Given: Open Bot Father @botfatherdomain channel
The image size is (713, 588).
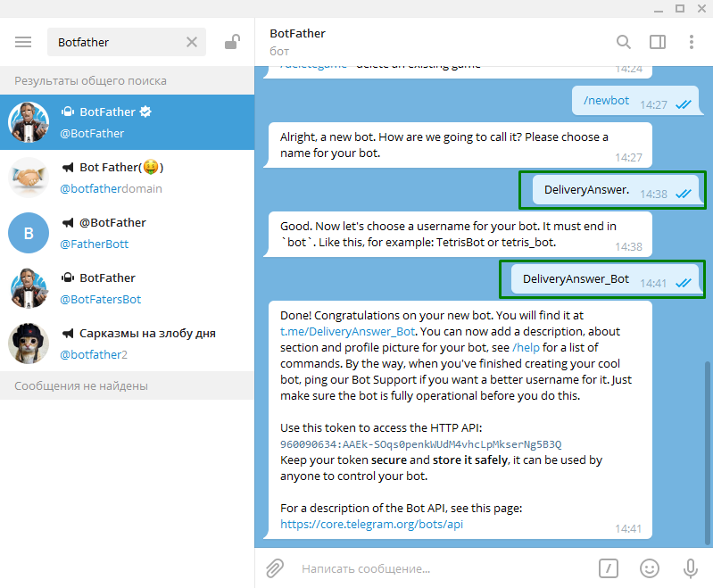Looking at the screenshot, I should point(128,178).
